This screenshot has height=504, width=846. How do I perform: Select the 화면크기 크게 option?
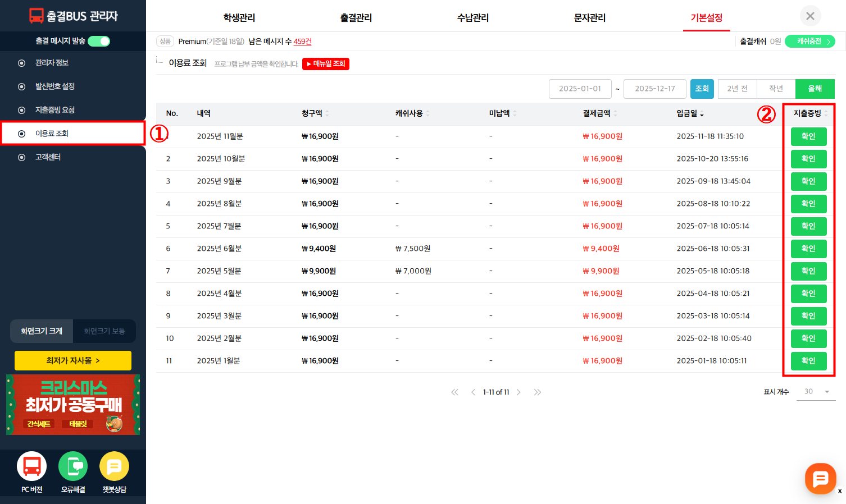click(x=42, y=331)
